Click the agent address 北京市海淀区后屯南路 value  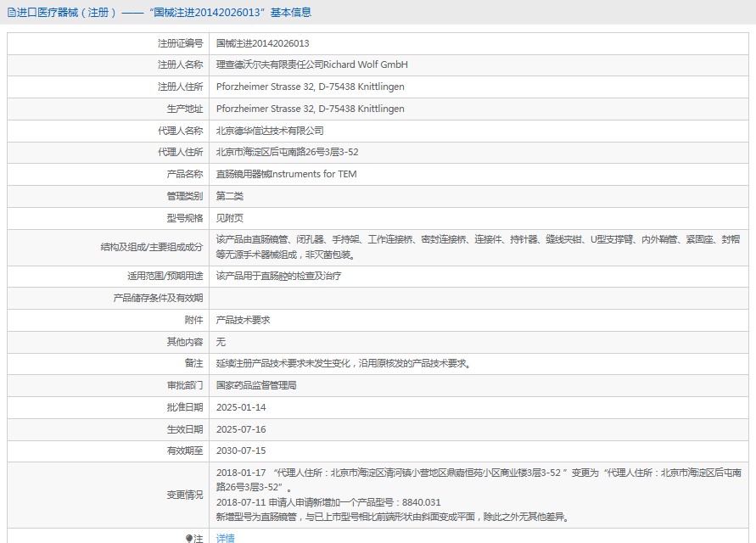[x=287, y=152]
